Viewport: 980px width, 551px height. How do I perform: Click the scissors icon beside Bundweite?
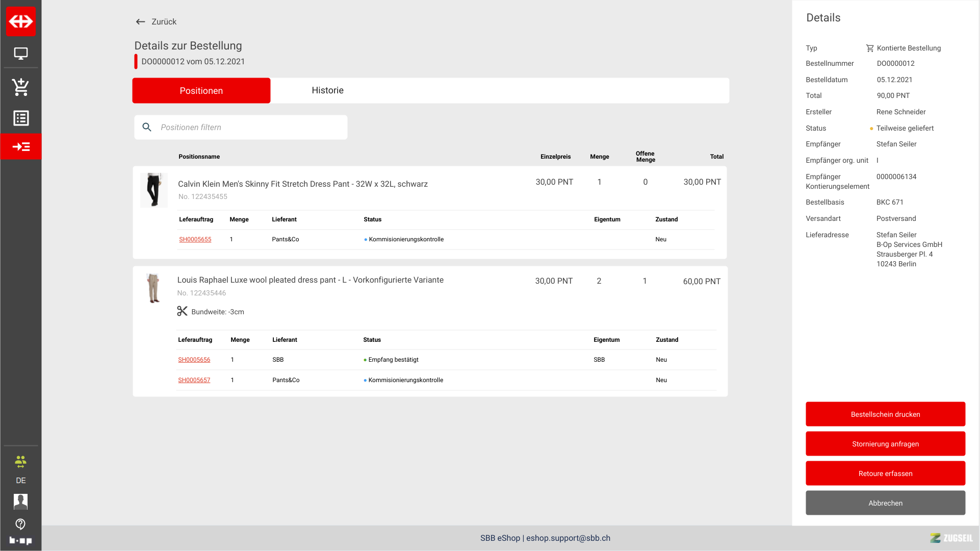[x=182, y=311]
